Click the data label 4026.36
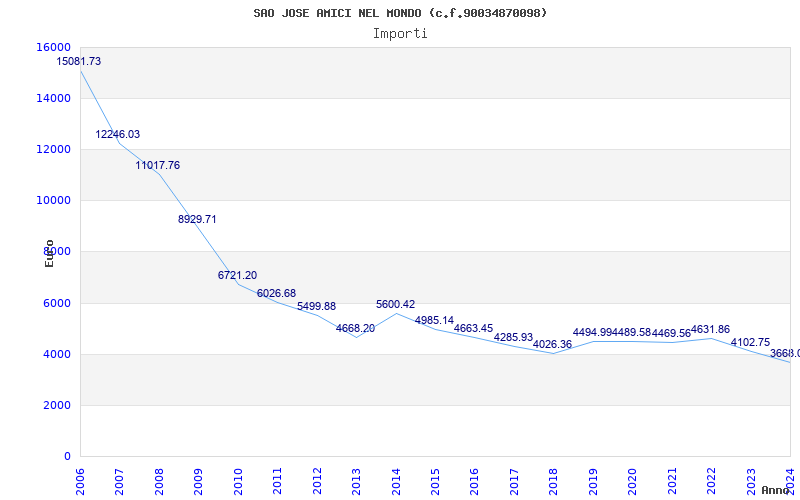 click(x=552, y=344)
